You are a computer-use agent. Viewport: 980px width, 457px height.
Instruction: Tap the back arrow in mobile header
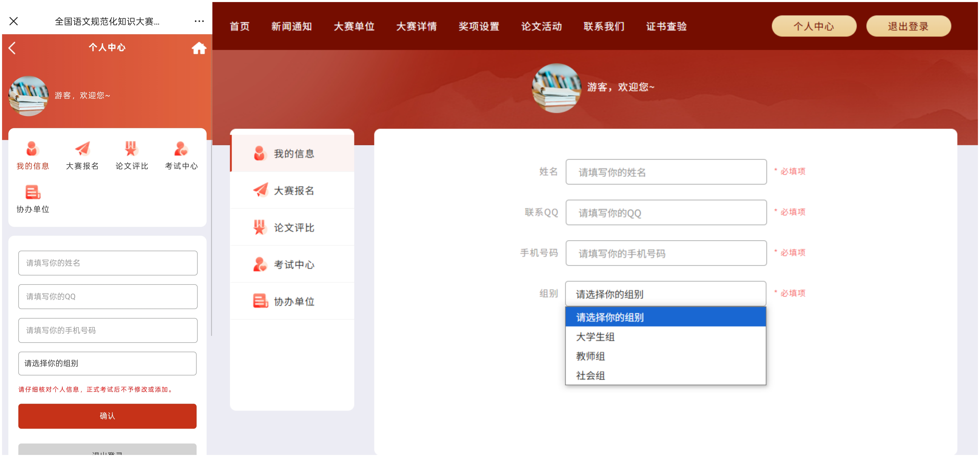pos(13,48)
